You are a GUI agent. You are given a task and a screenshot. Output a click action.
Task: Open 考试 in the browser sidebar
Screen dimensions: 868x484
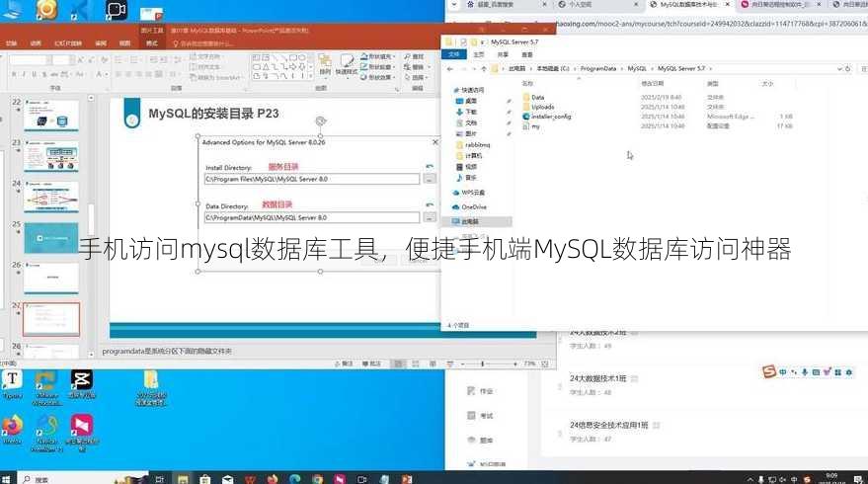[x=480, y=416]
